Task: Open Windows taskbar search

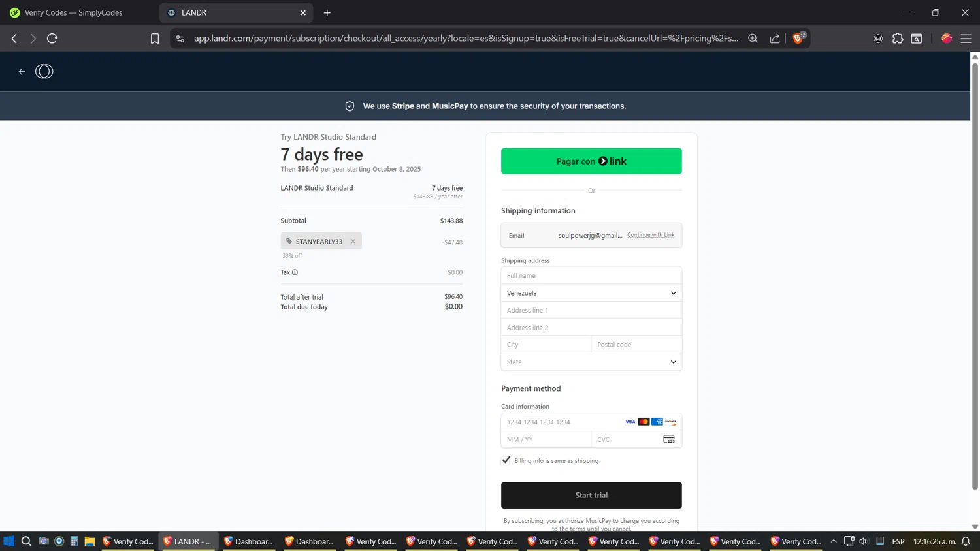Action: tap(26, 541)
